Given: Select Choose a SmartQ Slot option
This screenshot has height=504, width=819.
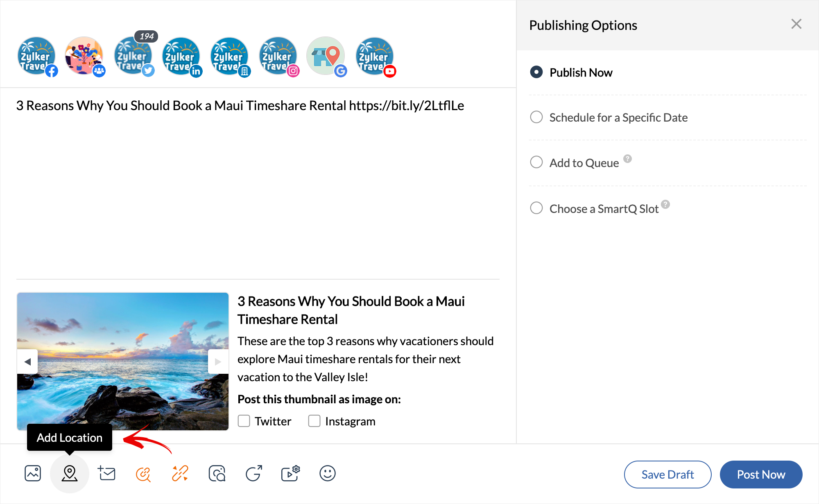Looking at the screenshot, I should click(536, 208).
